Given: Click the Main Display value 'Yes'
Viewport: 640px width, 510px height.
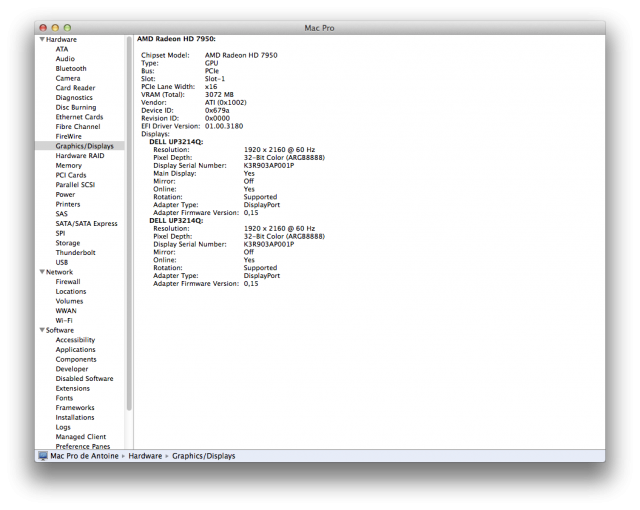Looking at the screenshot, I should [249, 173].
